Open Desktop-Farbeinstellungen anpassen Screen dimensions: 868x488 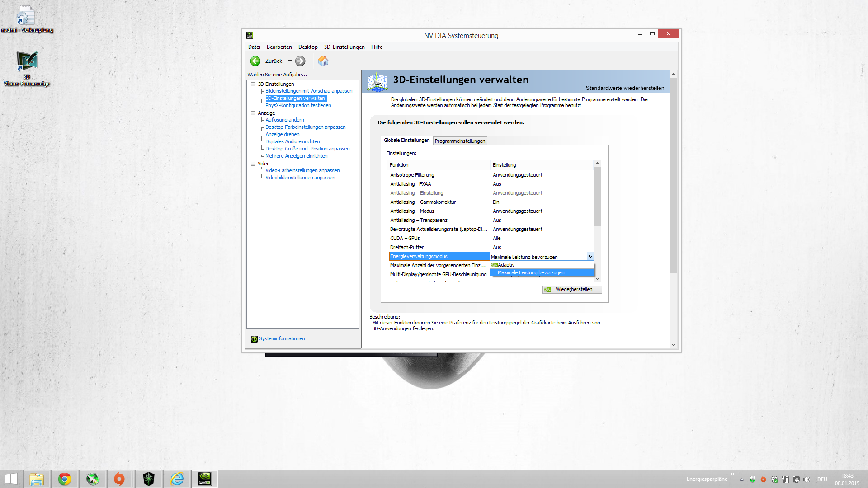tap(306, 127)
